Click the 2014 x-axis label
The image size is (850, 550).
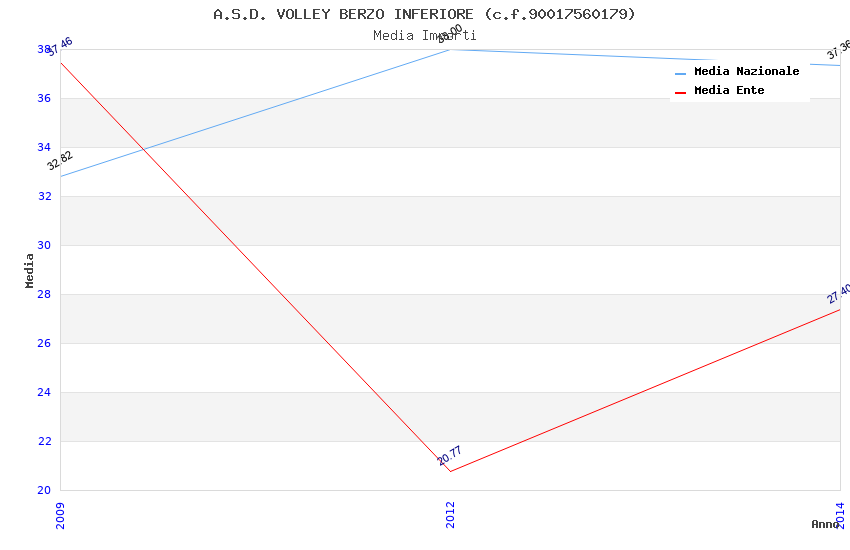840,515
